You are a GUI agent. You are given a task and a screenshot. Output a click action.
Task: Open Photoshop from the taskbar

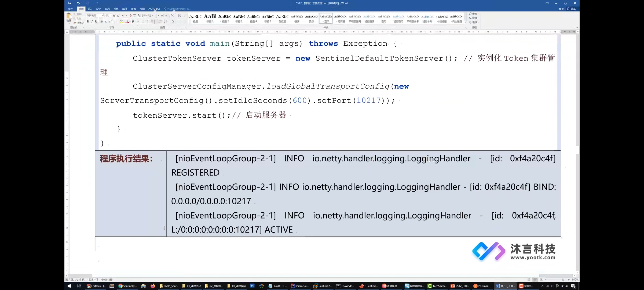point(252,286)
